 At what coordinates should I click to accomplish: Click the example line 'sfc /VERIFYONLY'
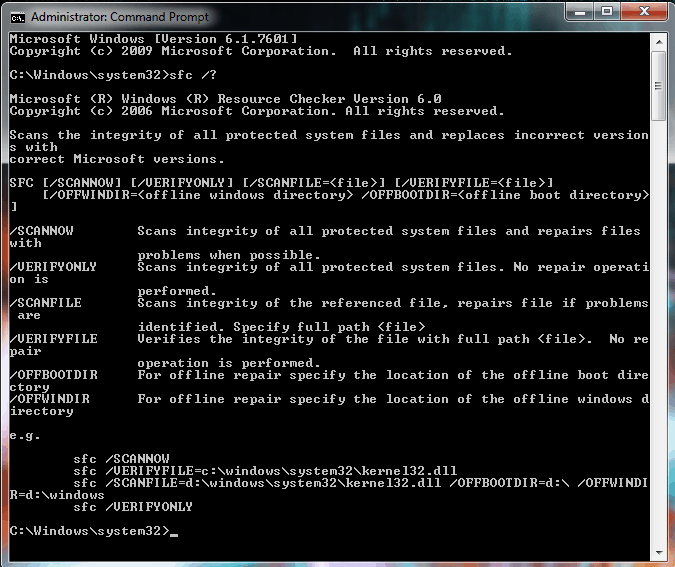(x=133, y=507)
